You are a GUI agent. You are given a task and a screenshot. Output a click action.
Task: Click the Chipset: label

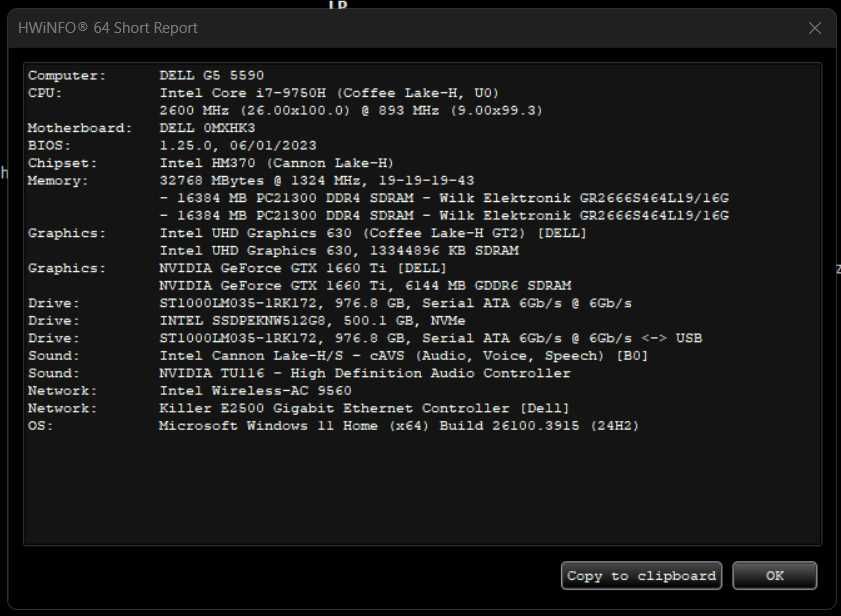63,163
